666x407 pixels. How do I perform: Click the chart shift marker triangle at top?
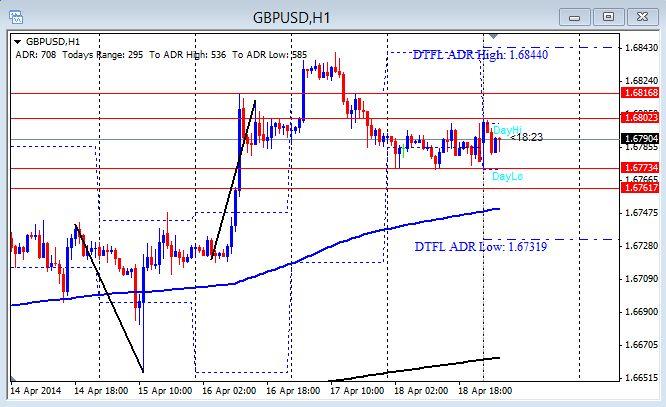pyautogui.click(x=493, y=36)
